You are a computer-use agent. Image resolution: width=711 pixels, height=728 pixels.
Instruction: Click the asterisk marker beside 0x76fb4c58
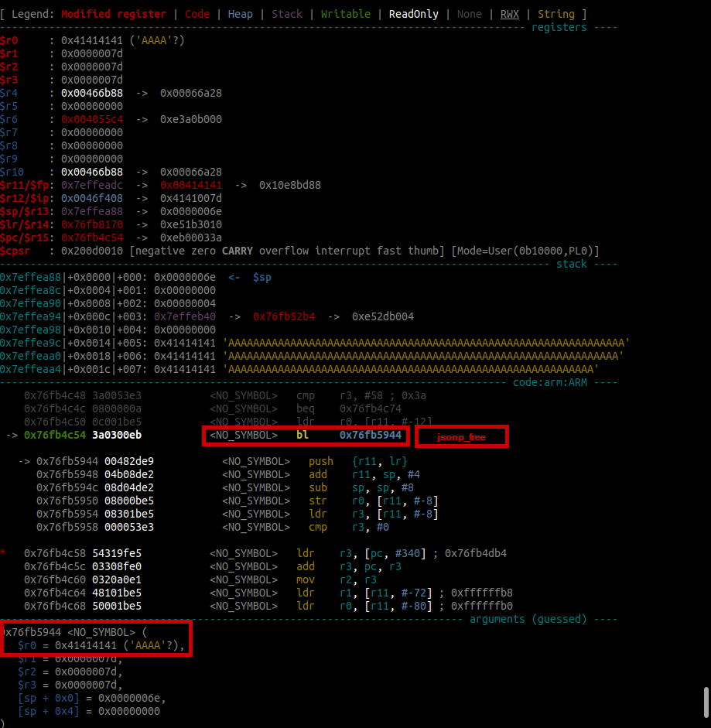click(4, 553)
